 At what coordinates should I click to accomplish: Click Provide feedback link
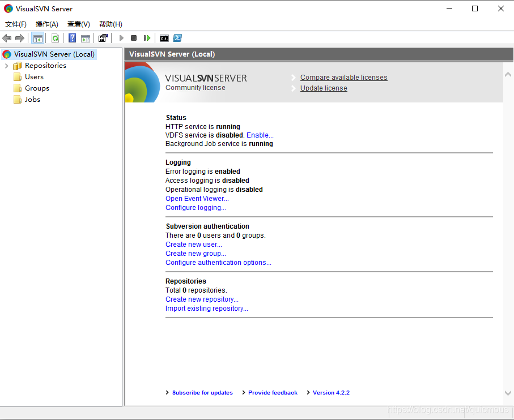(273, 393)
